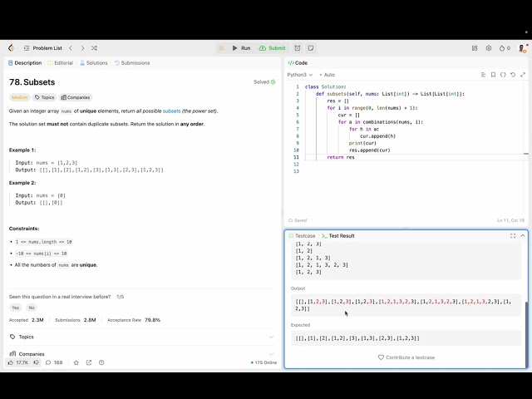Image resolution: width=532 pixels, height=399 pixels.
Task: Open the settings gear icon
Action: [489, 48]
